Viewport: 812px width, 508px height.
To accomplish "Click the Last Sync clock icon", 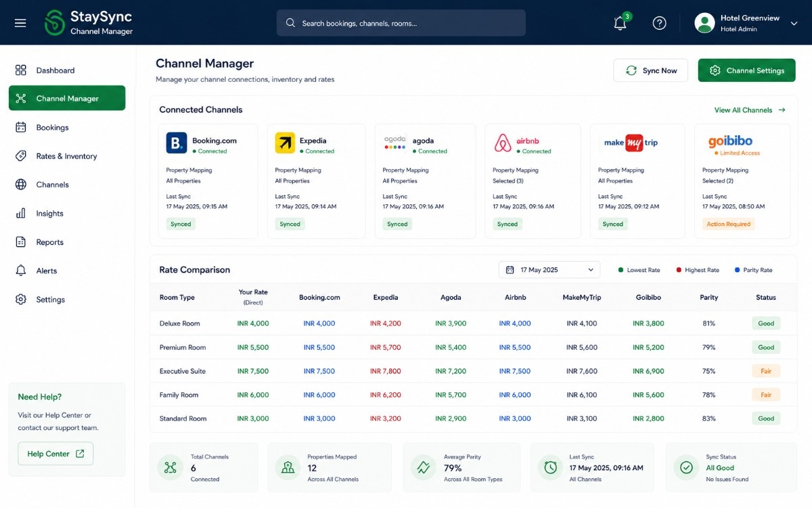I will tap(551, 467).
